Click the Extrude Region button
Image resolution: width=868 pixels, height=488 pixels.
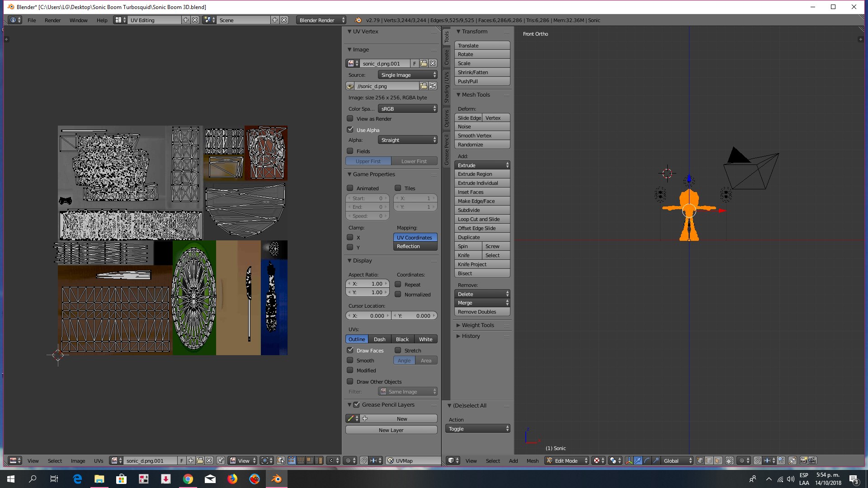tap(482, 174)
